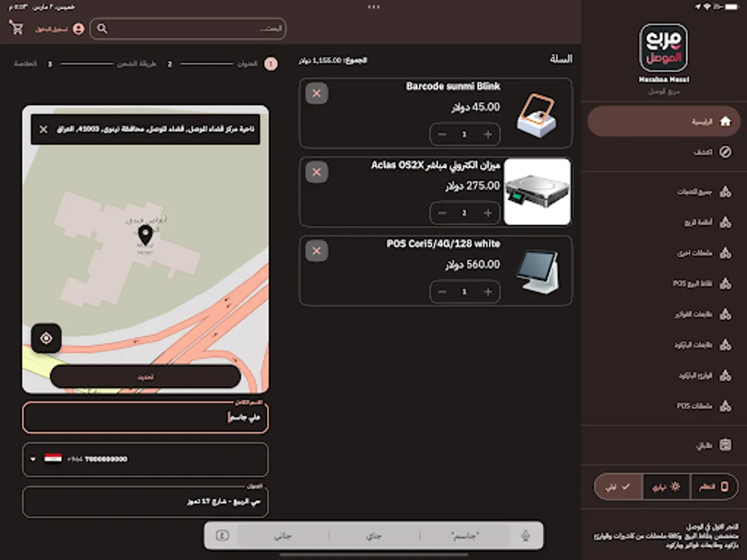This screenshot has height=560, width=747.
Task: Open the POS Cori5 white terminal thumbnail
Action: pos(537,271)
